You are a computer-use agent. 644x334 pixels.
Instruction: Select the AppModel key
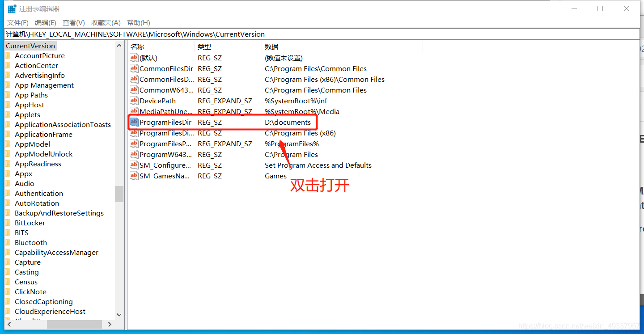(32, 144)
